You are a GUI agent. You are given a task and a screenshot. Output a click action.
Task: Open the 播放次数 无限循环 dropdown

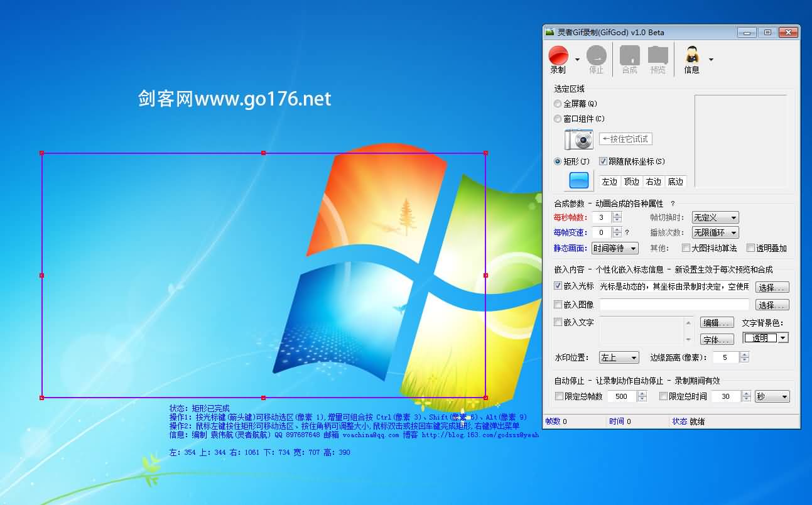[x=715, y=232]
